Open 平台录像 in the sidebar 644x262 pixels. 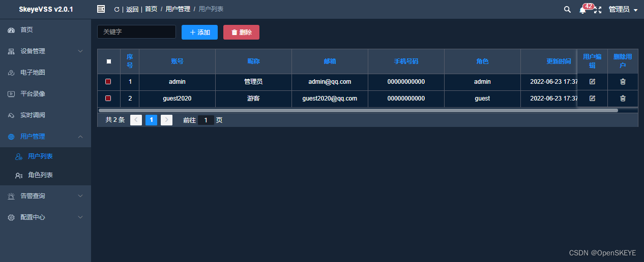click(45, 94)
